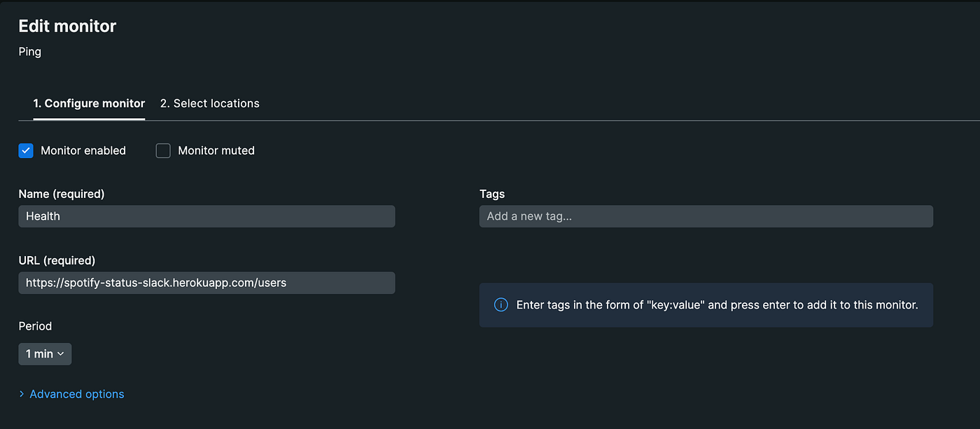The image size is (980, 429).
Task: Select the Configure monitor tab
Action: (x=89, y=104)
